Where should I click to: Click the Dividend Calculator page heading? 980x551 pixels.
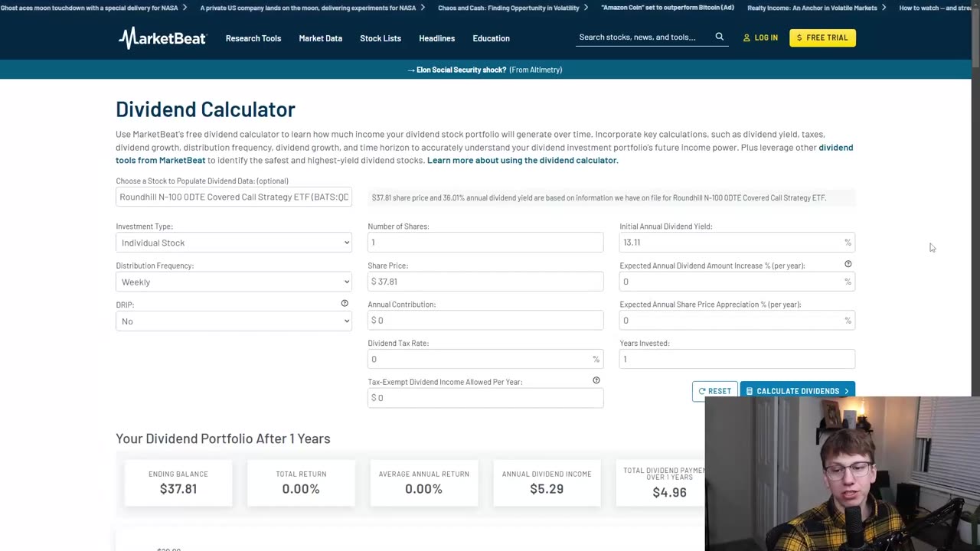[205, 109]
